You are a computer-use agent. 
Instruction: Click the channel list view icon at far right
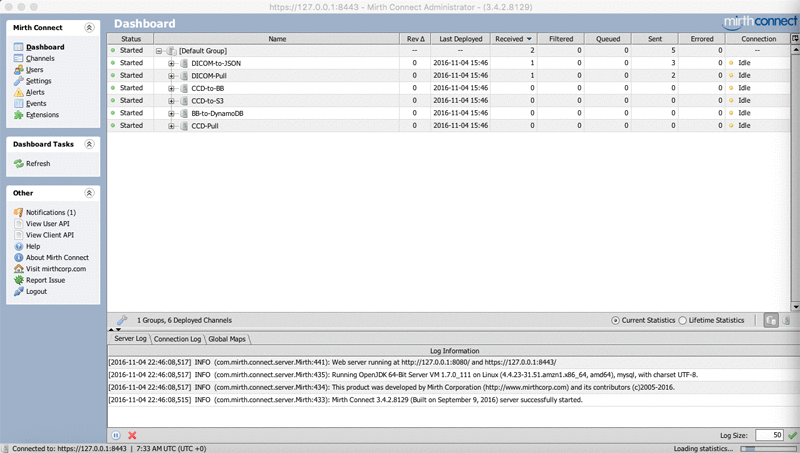pyautogui.click(x=786, y=320)
